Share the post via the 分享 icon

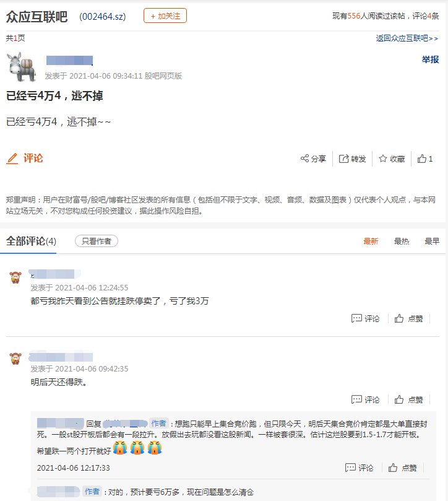tap(304, 158)
